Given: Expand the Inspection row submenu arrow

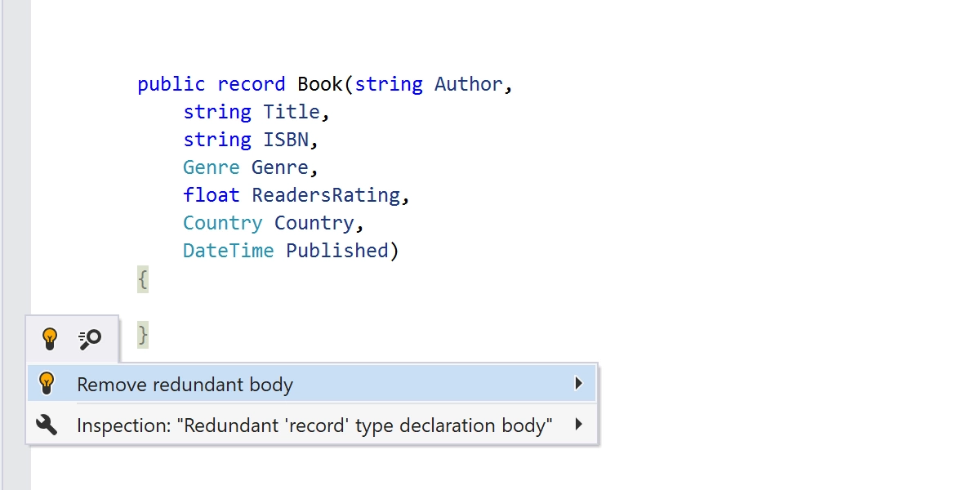Looking at the screenshot, I should pyautogui.click(x=578, y=424).
